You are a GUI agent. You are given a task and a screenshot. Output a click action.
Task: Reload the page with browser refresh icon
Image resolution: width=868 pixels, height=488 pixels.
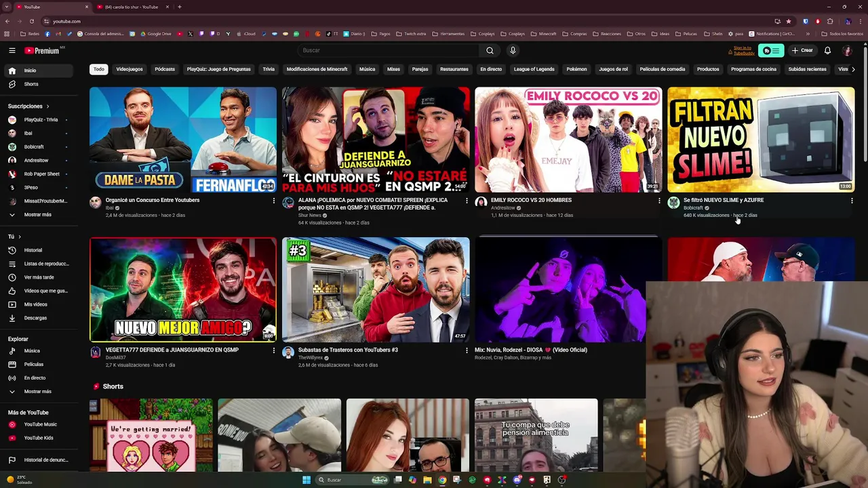pos(31,21)
